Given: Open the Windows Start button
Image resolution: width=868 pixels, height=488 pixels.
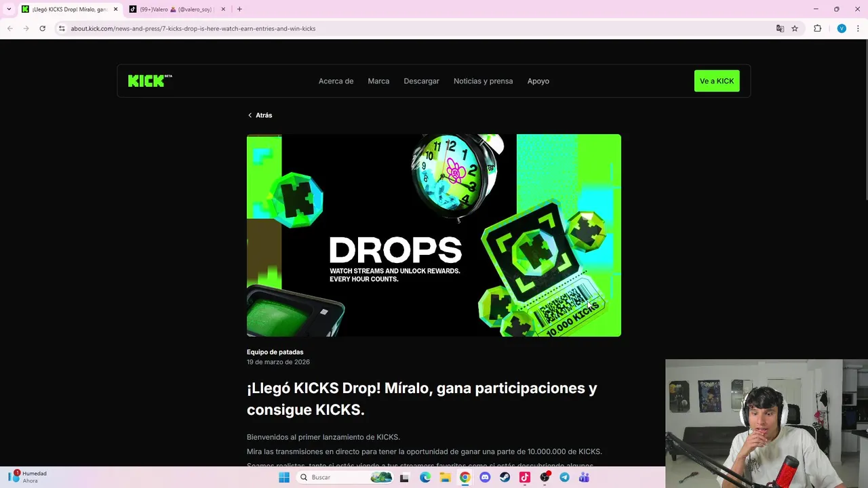Looking at the screenshot, I should (x=284, y=477).
